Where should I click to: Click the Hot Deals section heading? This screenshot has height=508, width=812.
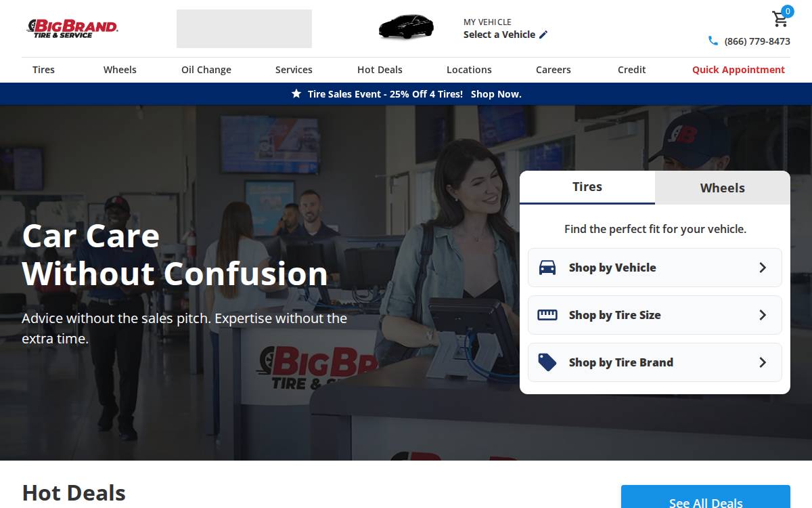[74, 492]
